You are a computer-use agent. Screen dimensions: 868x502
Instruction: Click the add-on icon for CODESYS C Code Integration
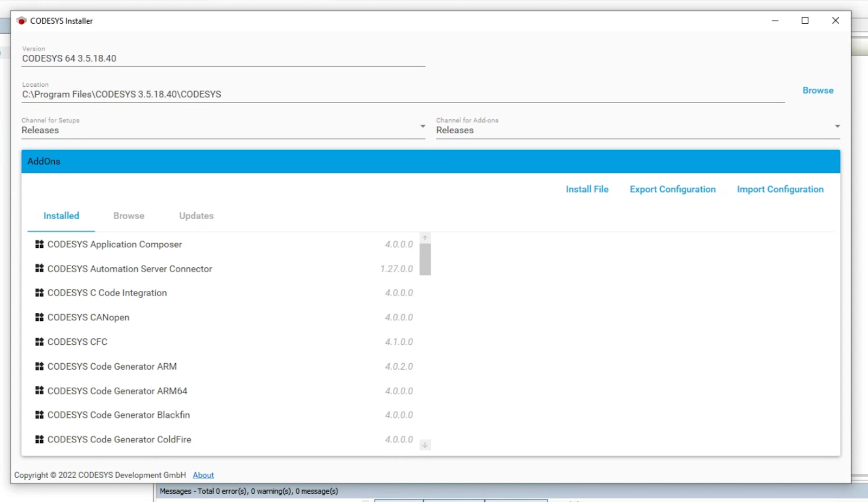[x=39, y=293]
